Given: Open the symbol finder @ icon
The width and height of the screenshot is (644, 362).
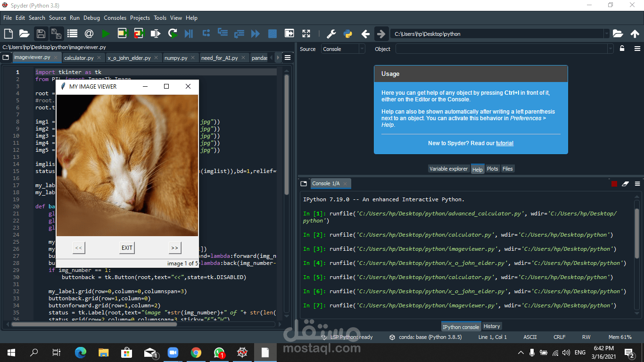Looking at the screenshot, I should 89,33.
